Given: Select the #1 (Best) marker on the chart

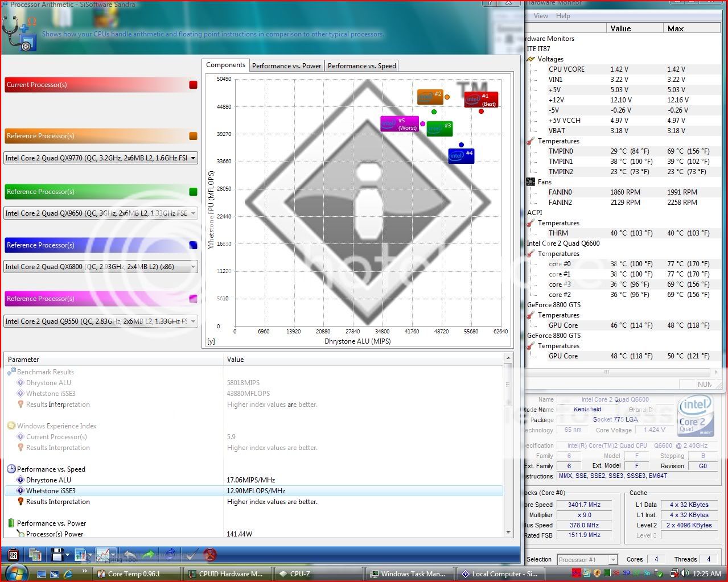Looking at the screenshot, I should (x=481, y=100).
